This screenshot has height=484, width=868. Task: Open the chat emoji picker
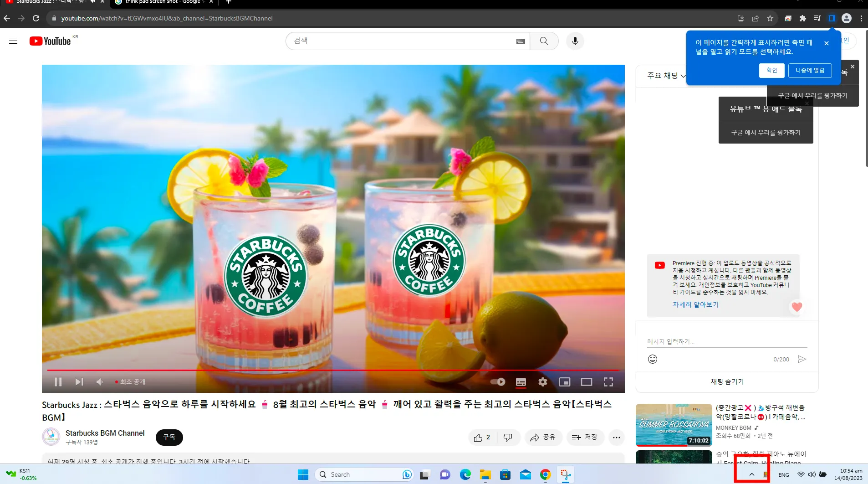coord(653,359)
